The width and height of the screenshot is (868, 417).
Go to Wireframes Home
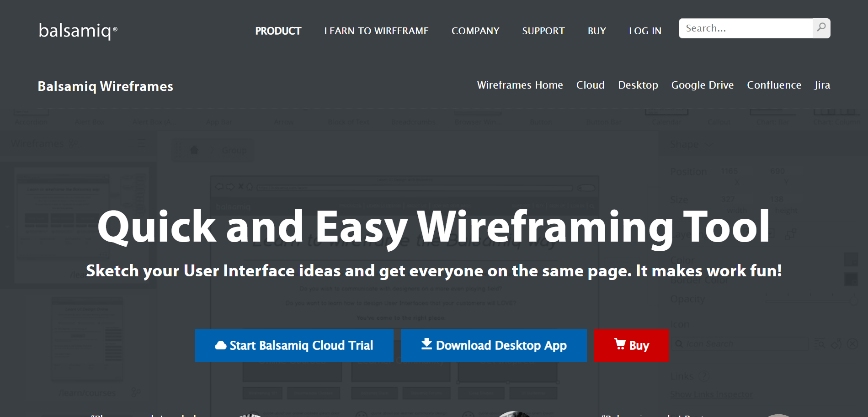pyautogui.click(x=520, y=85)
